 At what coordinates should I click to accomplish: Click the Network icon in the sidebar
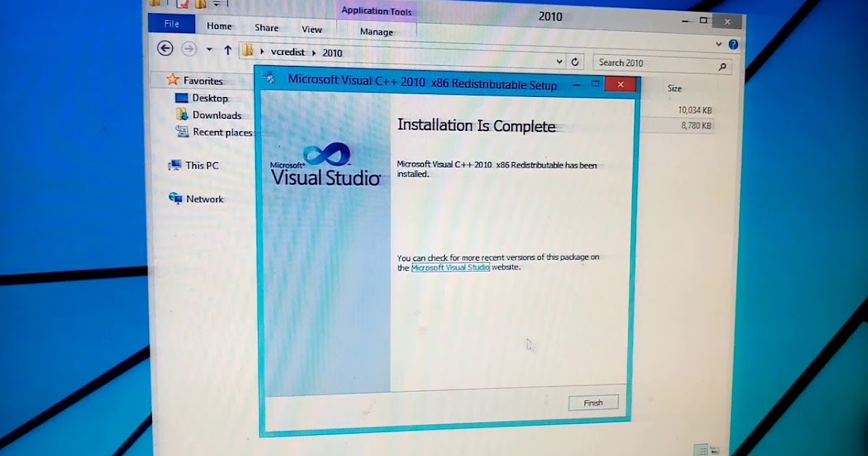[175, 198]
